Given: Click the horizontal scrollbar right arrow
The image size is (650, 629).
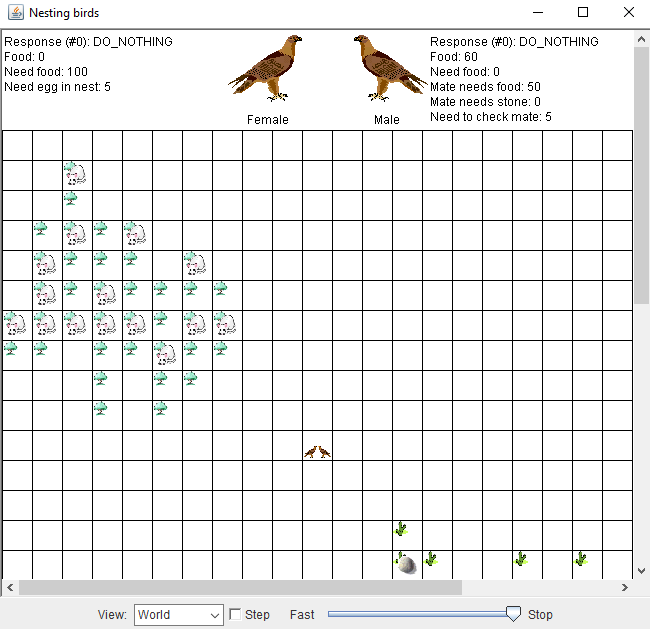Looking at the screenshot, I should [x=626, y=588].
